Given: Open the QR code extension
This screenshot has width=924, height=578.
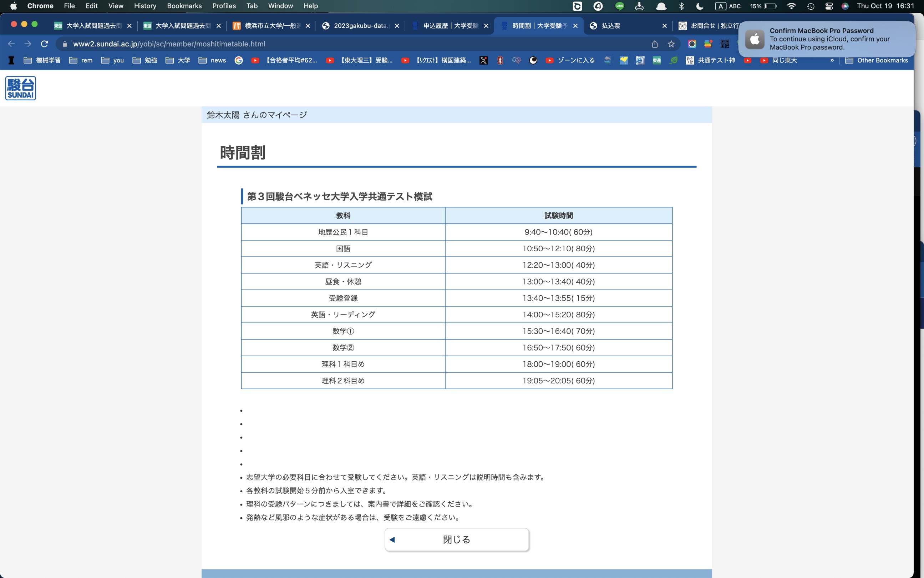Looking at the screenshot, I should coord(725,44).
